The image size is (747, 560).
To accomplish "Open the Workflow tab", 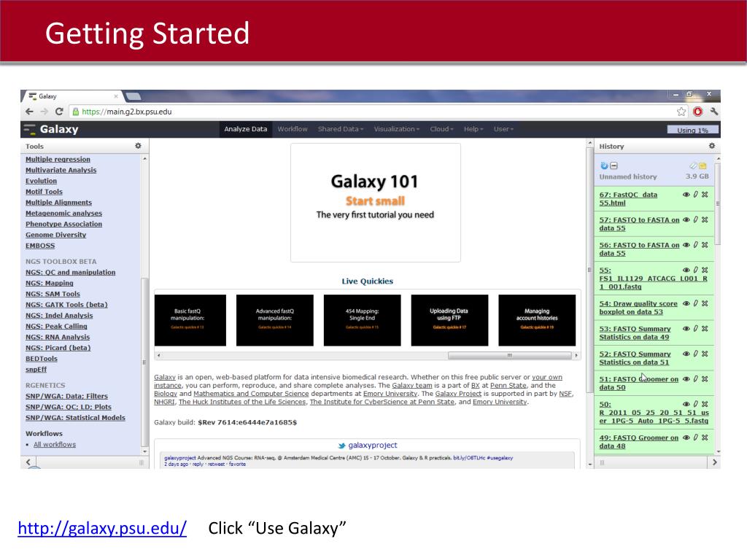I will (x=293, y=129).
